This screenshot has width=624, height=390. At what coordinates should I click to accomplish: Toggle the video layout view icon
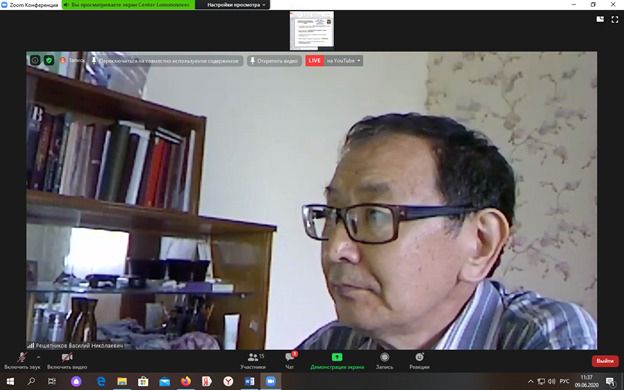coord(600,20)
